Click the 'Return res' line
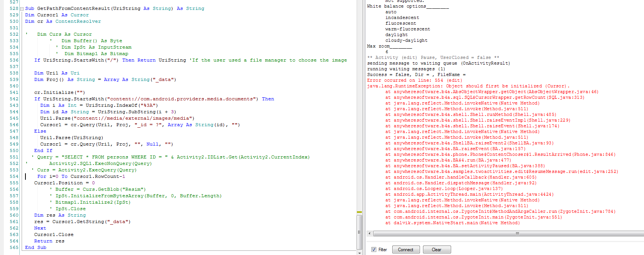 pyautogui.click(x=49, y=241)
